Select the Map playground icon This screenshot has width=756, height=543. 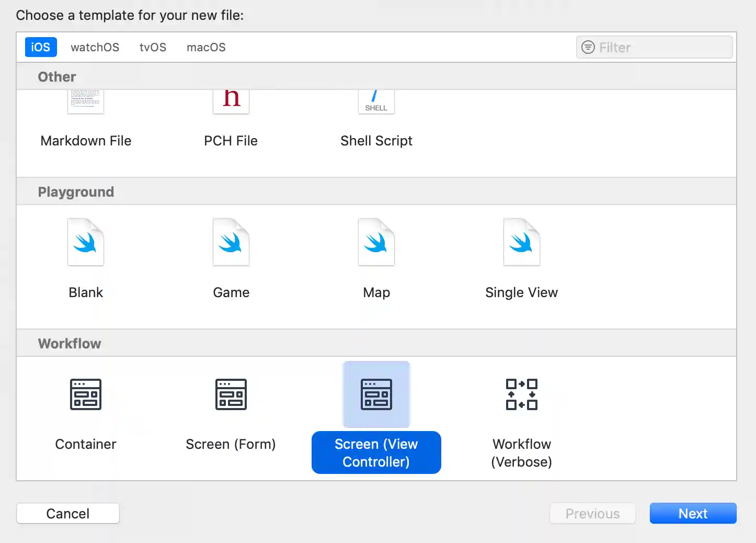click(x=376, y=242)
